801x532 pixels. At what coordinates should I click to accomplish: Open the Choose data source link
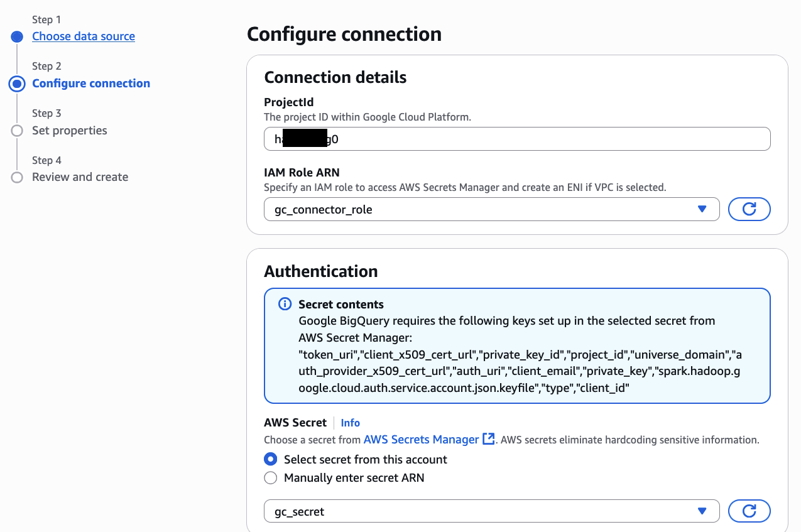coord(84,36)
